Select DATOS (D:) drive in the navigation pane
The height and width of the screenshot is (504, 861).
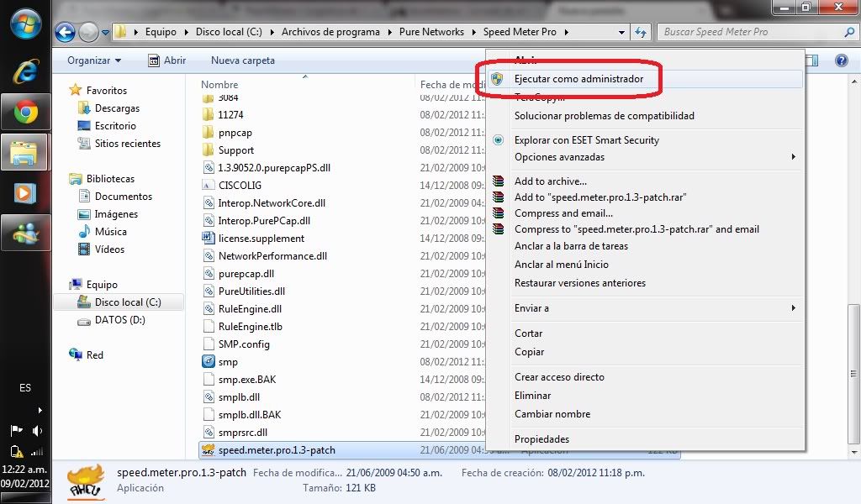(x=112, y=320)
